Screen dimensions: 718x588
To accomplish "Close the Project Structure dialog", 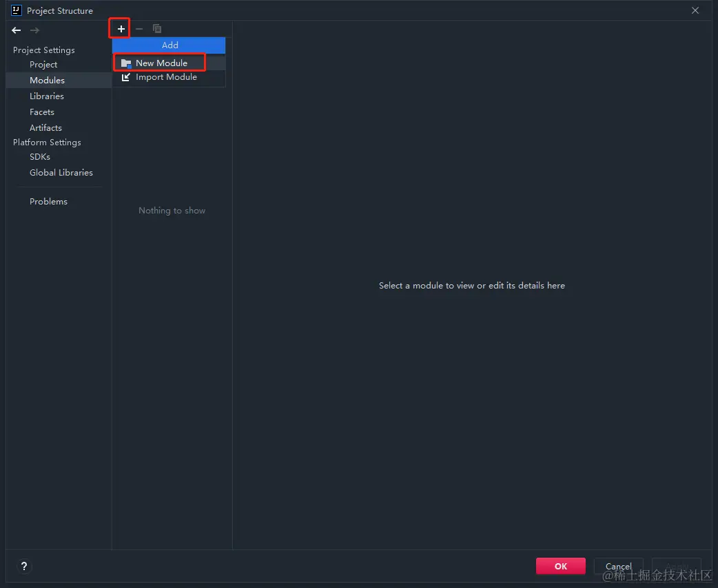I will [695, 10].
